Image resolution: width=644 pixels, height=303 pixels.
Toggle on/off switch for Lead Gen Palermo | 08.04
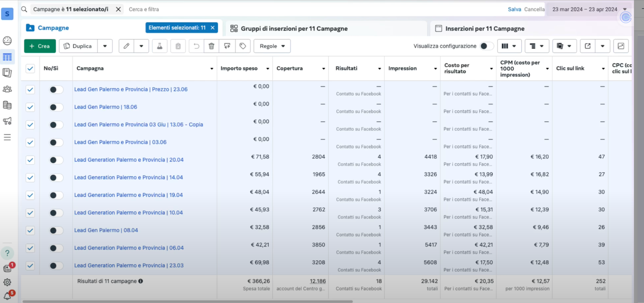tap(56, 231)
